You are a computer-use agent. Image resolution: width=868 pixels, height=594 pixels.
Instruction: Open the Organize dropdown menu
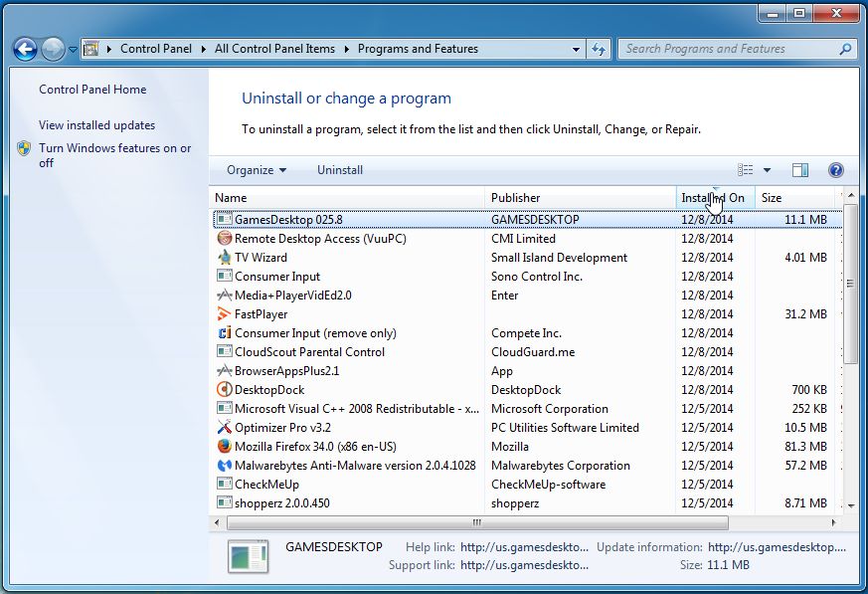(x=257, y=170)
